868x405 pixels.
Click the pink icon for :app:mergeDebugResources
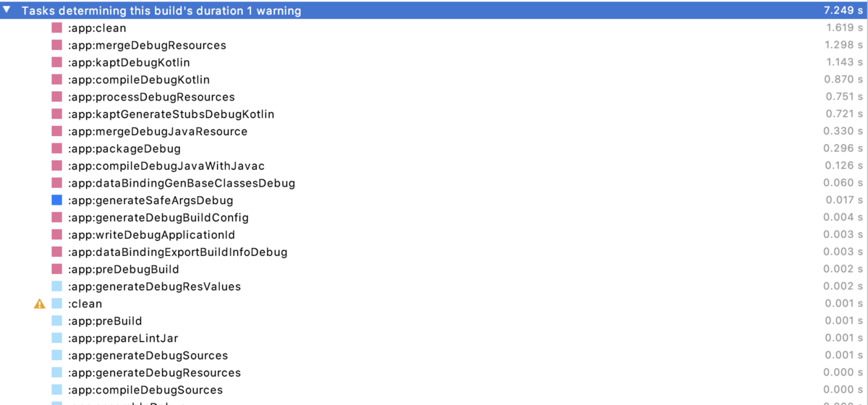point(57,46)
